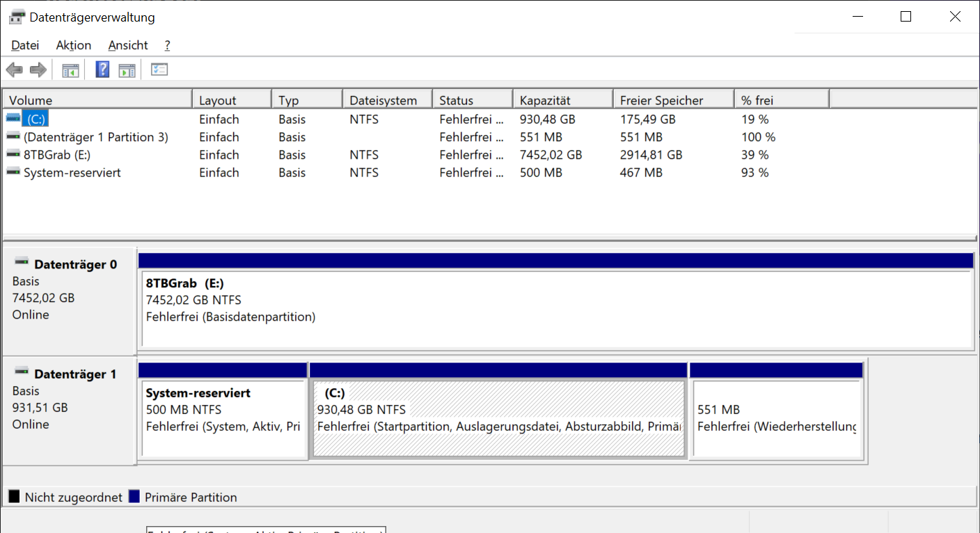Image resolution: width=980 pixels, height=533 pixels.
Task: Sort by the % frei column header
Action: click(x=782, y=100)
